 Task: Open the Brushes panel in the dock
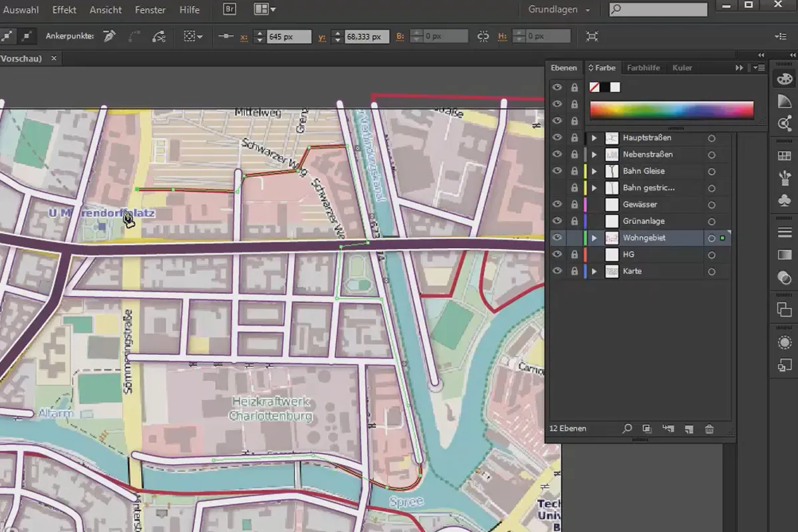point(785,178)
